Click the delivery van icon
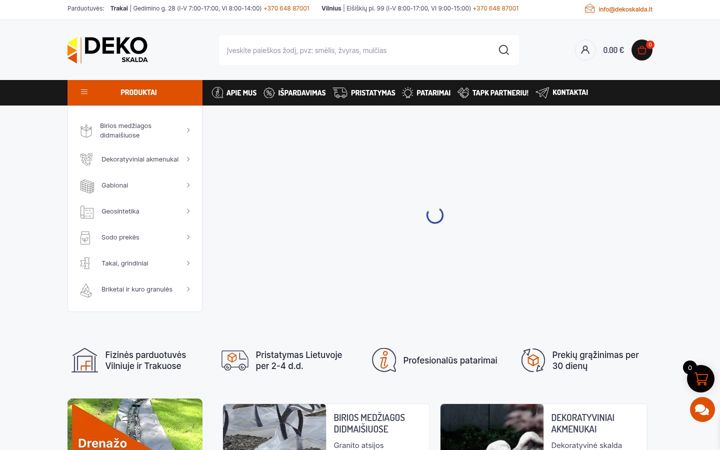Screen dimensions: 720x450 [x=235, y=360]
